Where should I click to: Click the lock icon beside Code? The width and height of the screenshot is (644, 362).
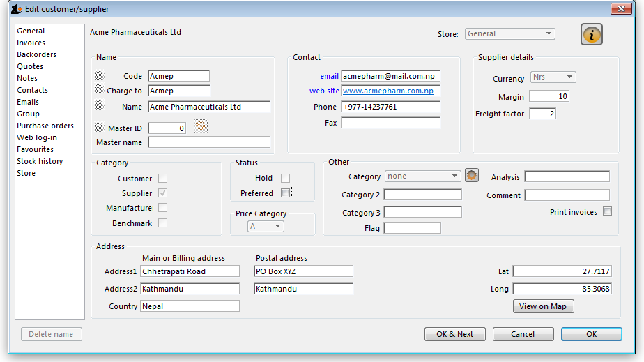(98, 76)
